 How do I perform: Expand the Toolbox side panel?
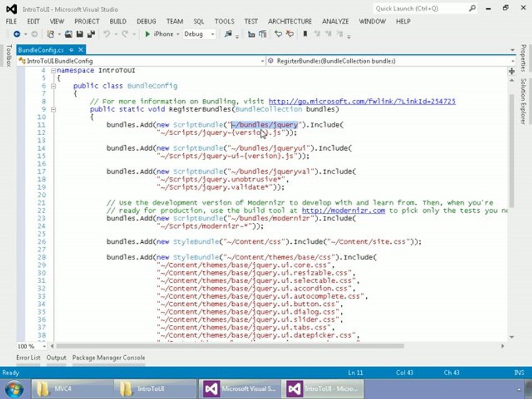(x=9, y=55)
